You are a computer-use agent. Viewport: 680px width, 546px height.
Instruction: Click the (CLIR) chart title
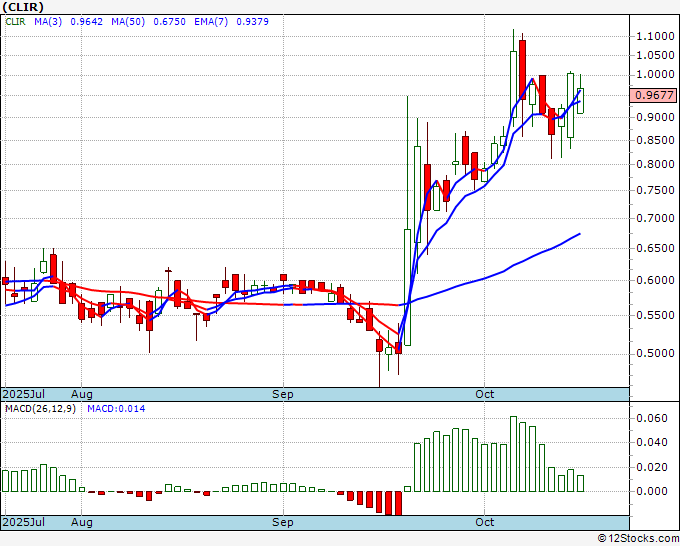coord(23,7)
